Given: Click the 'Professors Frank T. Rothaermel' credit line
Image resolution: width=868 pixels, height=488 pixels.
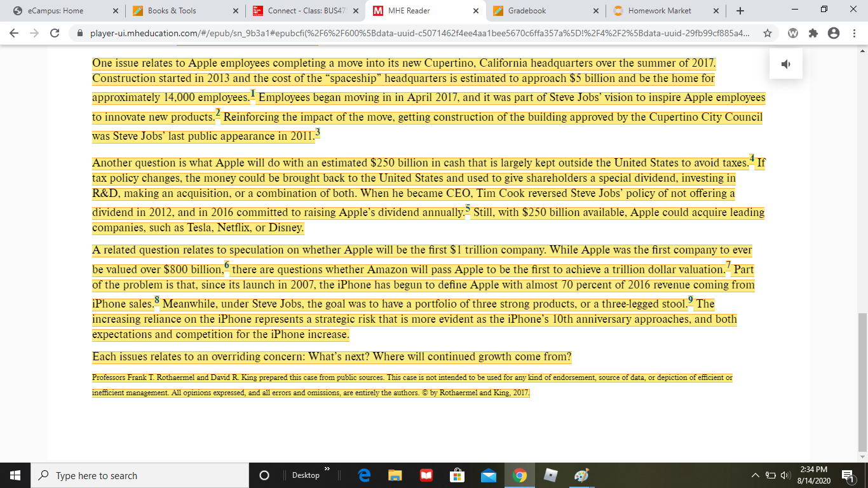Looking at the screenshot, I should click(x=412, y=385).
